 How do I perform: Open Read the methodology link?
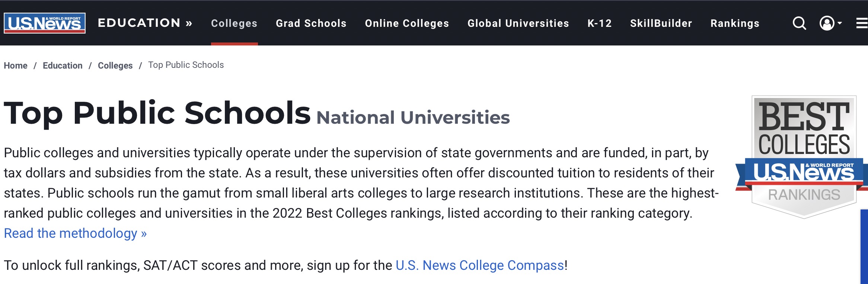click(75, 233)
